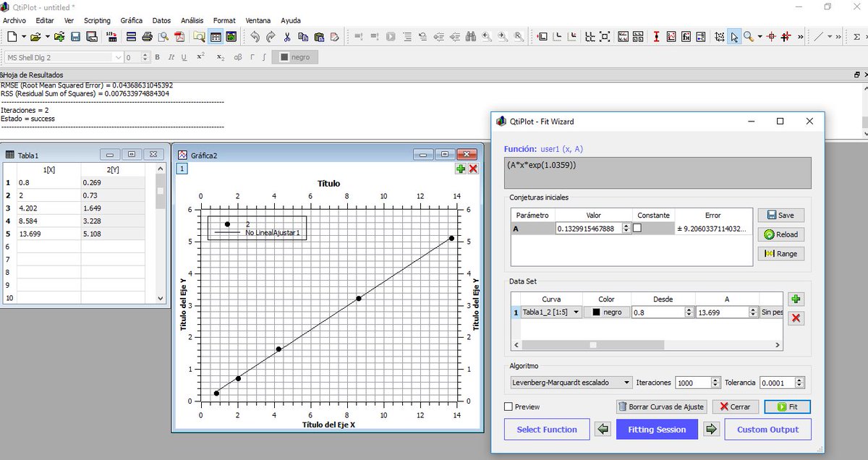Screen dimensions: 868x460
Task: Open the Gráfica menu
Action: coord(131,20)
